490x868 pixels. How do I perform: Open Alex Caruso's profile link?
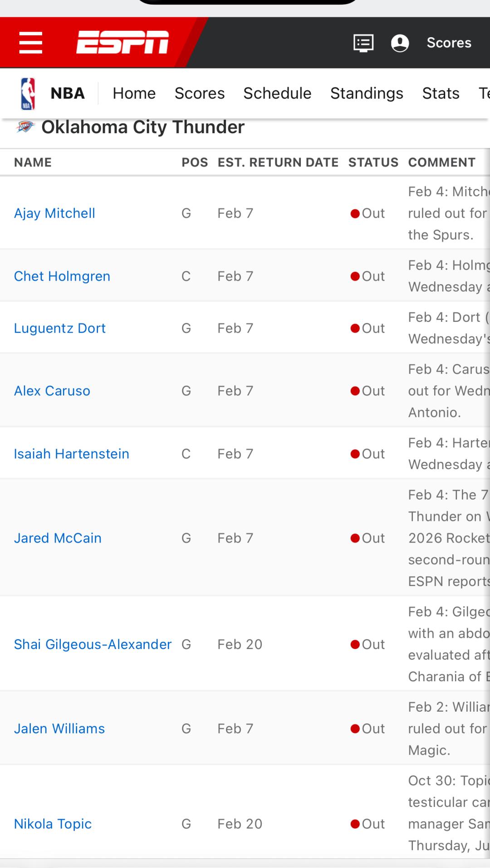click(52, 391)
